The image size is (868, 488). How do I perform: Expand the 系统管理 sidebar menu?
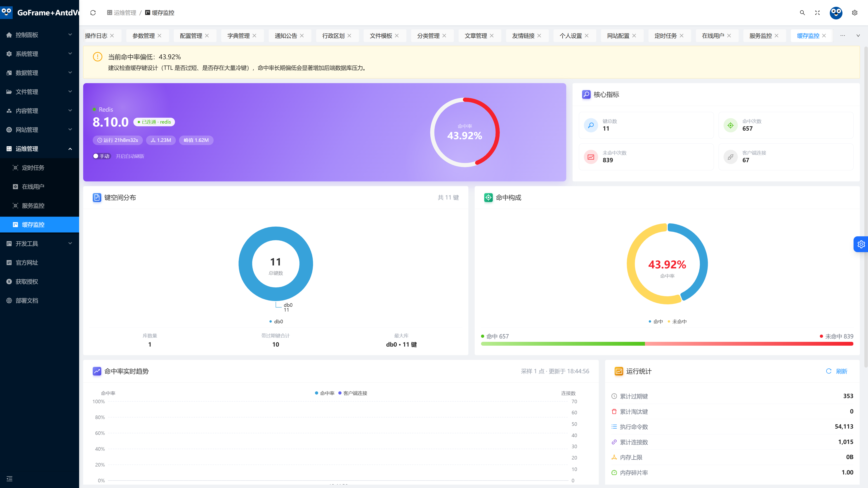(39, 54)
